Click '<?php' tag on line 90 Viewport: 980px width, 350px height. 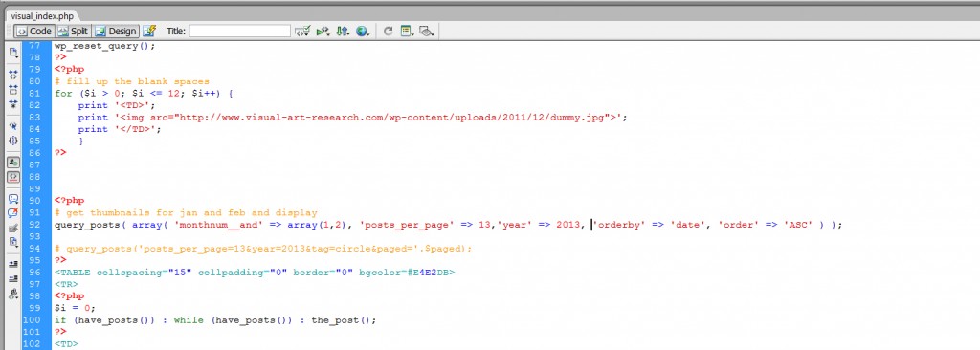(x=69, y=201)
